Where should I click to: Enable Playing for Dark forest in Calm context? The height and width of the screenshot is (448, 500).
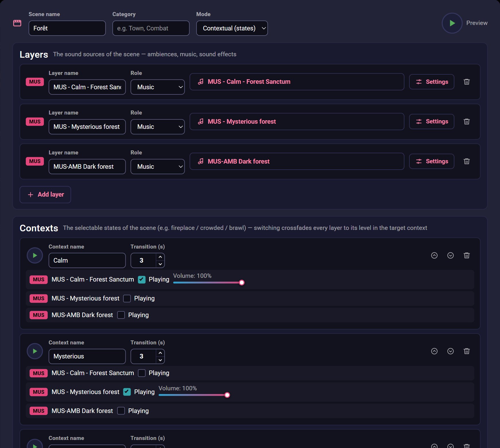[121, 315]
